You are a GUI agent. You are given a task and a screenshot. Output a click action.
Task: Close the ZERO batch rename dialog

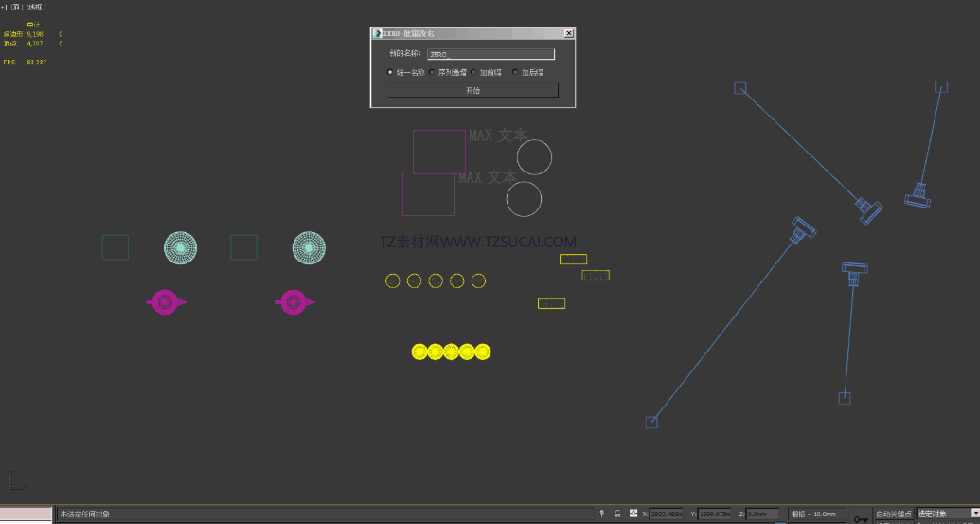tap(568, 34)
